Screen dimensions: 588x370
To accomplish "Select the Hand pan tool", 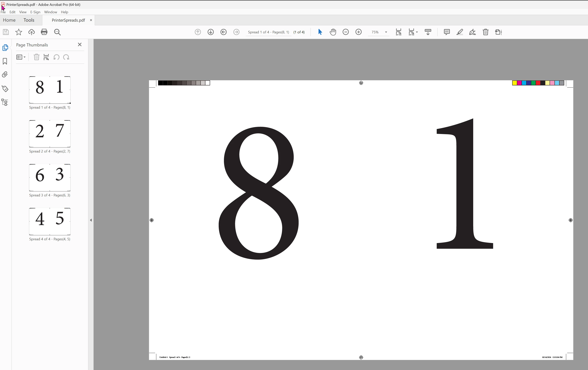I will 333,32.
